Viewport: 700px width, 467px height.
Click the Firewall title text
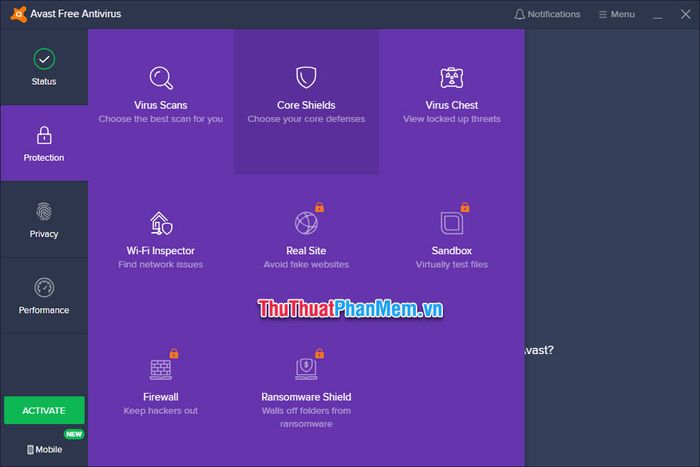[161, 396]
